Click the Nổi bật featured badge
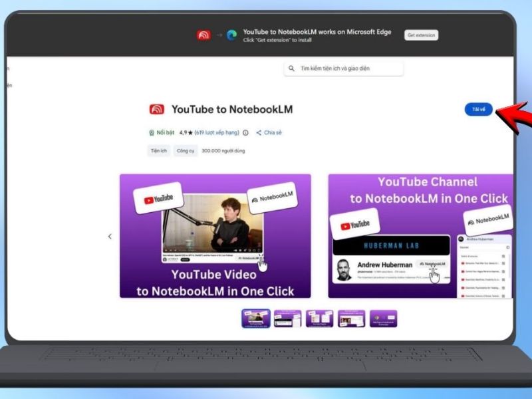The image size is (532, 399). [x=162, y=132]
